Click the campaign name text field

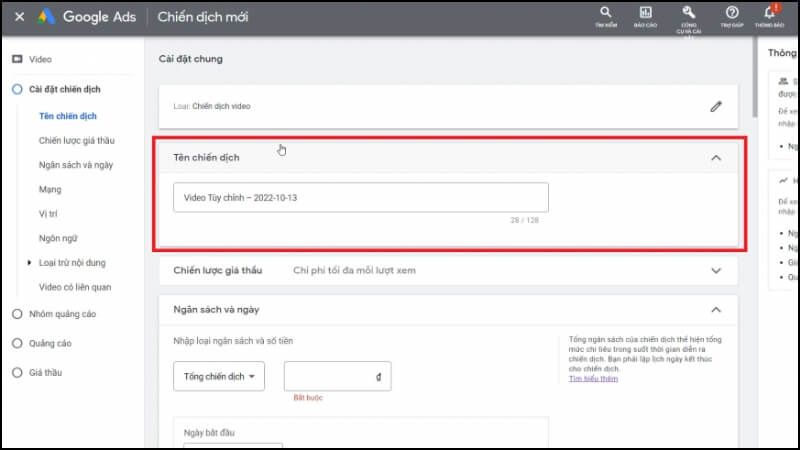coord(360,197)
